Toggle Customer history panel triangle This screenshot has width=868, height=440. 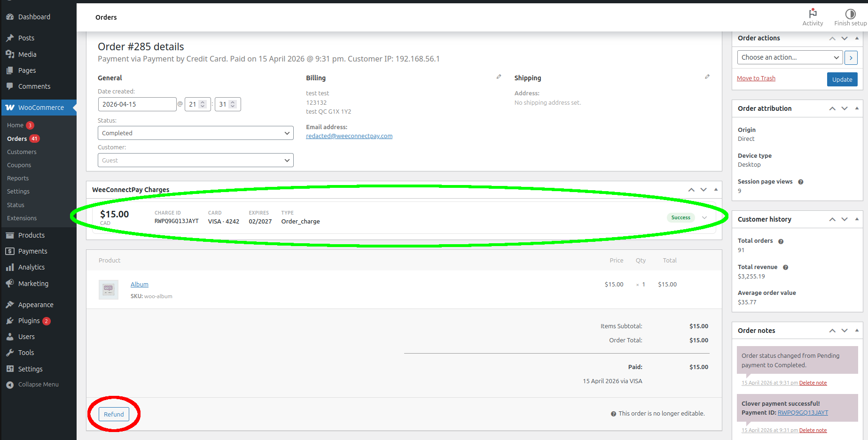pyautogui.click(x=857, y=219)
